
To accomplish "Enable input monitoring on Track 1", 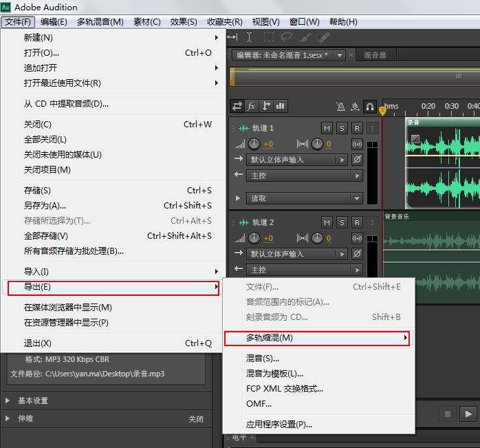I will [372, 129].
